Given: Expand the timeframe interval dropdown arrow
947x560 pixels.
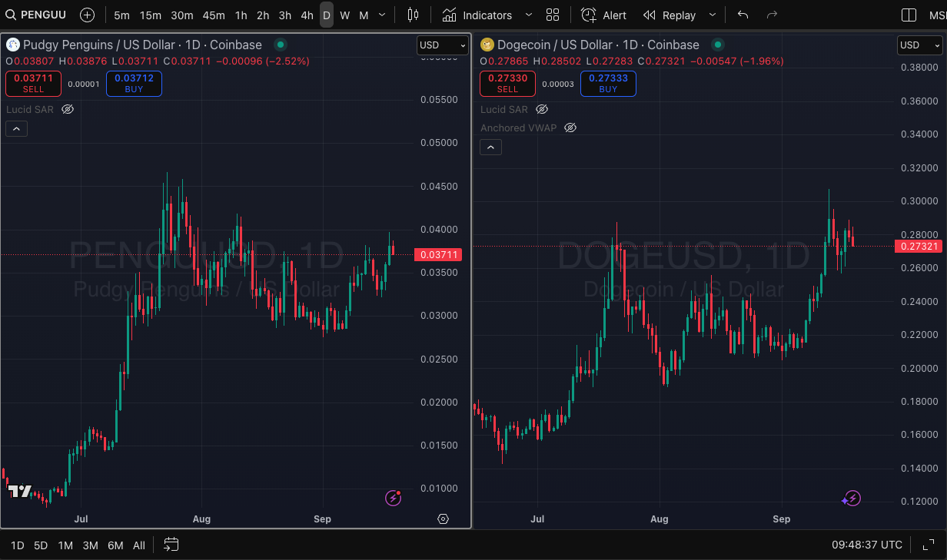Looking at the screenshot, I should pos(382,15).
